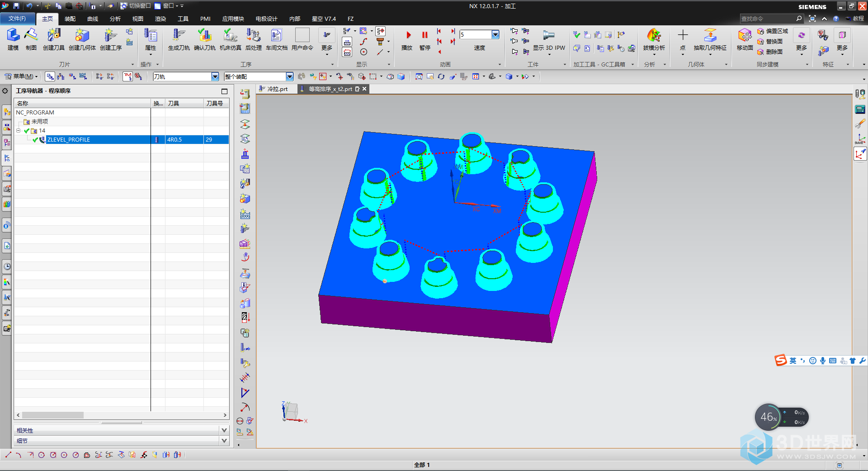Switch to the 电极设计 ribbon tab
The image size is (868, 471).
click(x=267, y=19)
